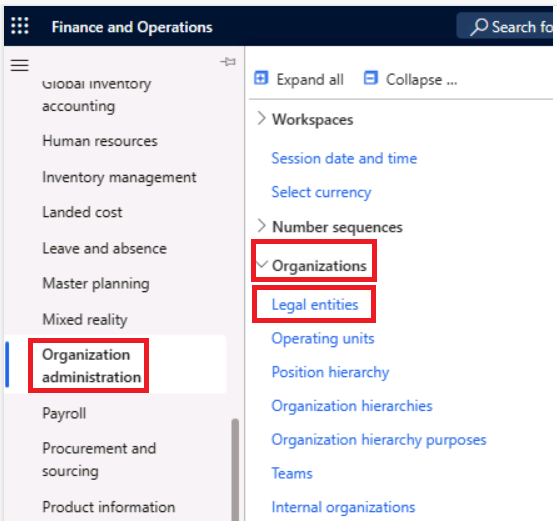Open the app launcher waffle icon
The image size is (557, 521).
tap(20, 26)
